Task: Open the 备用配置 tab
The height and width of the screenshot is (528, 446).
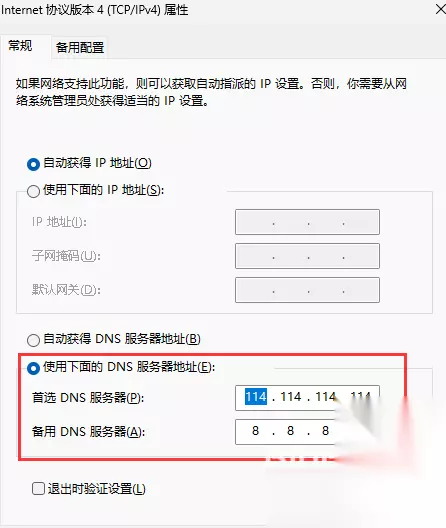Action: (80, 47)
